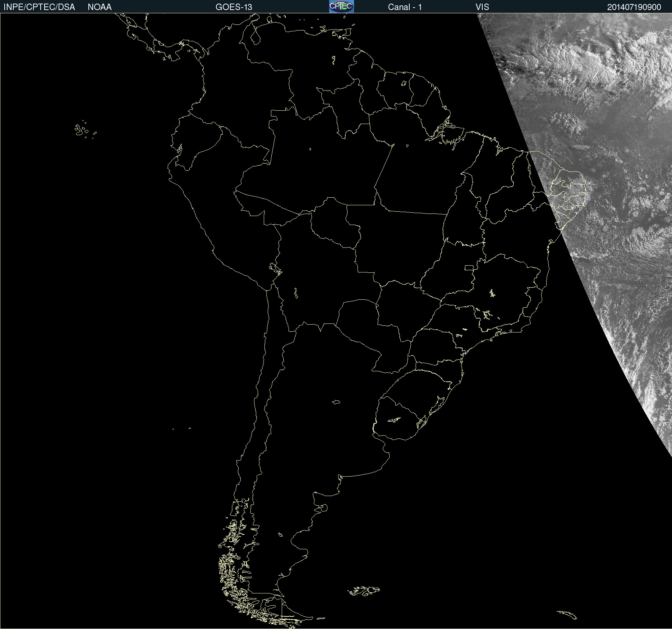Click Brazil's Federal District rectangle
Viewport: 672px width, 629px height.
469,268
